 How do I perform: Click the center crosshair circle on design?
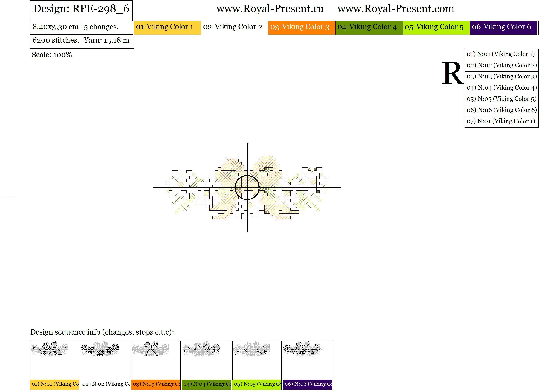[247, 188]
